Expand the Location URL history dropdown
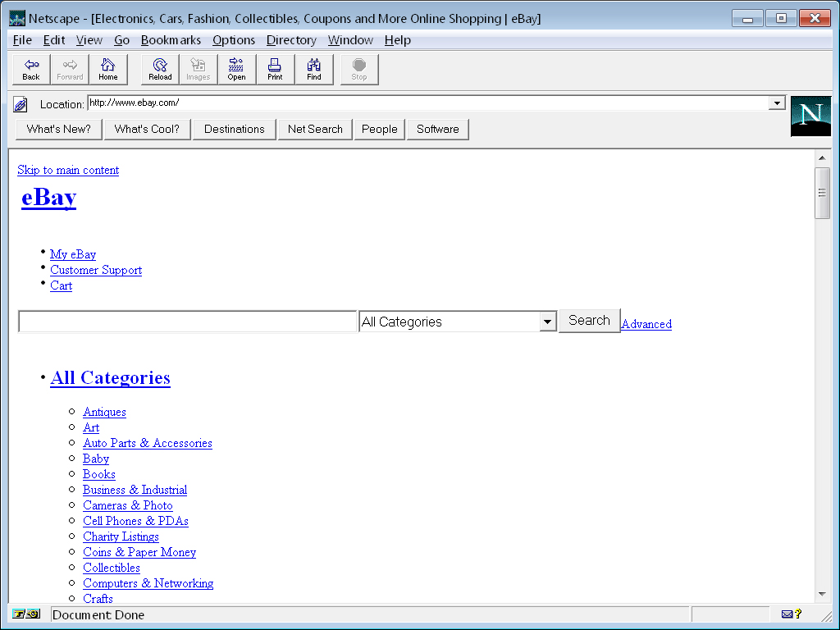The image size is (840, 630). [x=776, y=103]
